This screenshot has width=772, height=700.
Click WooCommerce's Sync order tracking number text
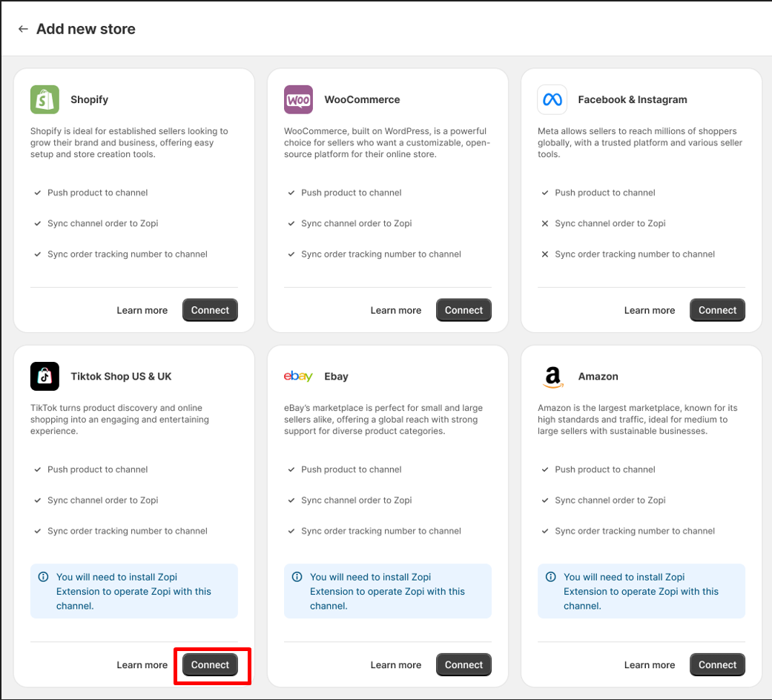click(x=381, y=254)
